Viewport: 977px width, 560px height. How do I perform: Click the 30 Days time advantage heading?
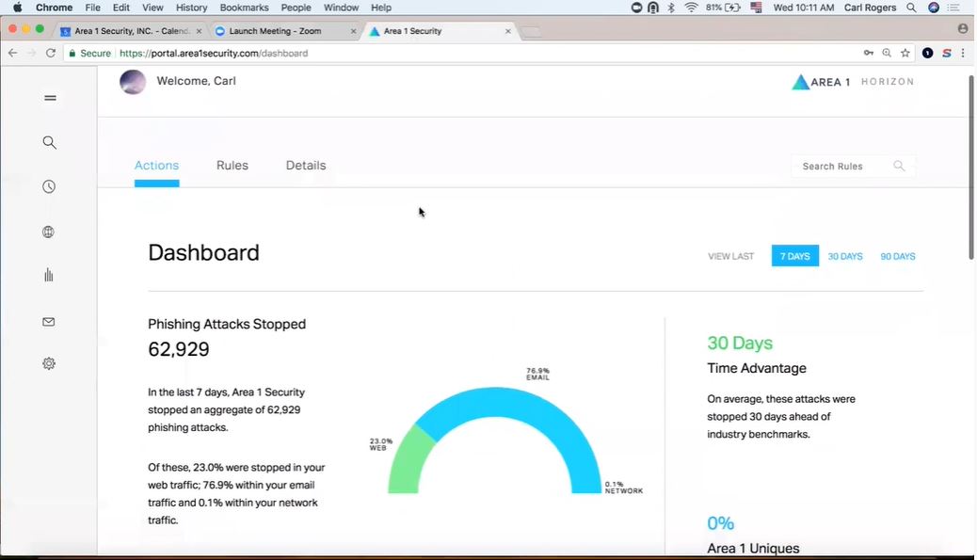click(740, 344)
